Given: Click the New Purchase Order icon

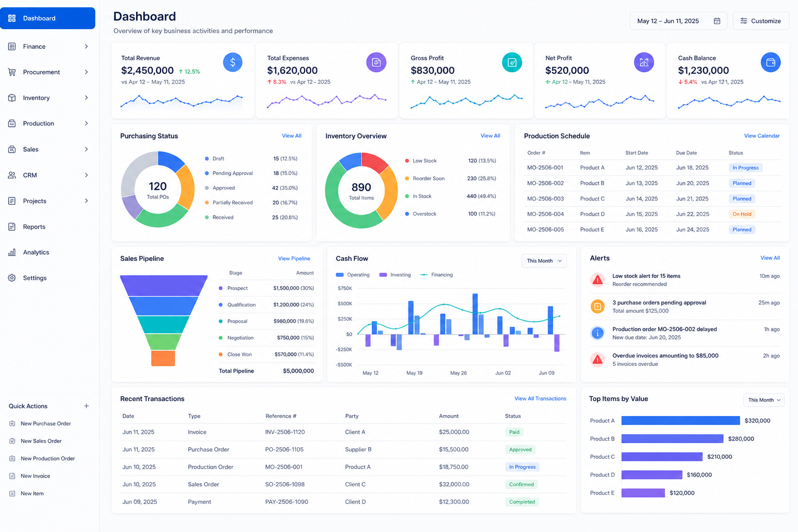Looking at the screenshot, I should pos(12,424).
